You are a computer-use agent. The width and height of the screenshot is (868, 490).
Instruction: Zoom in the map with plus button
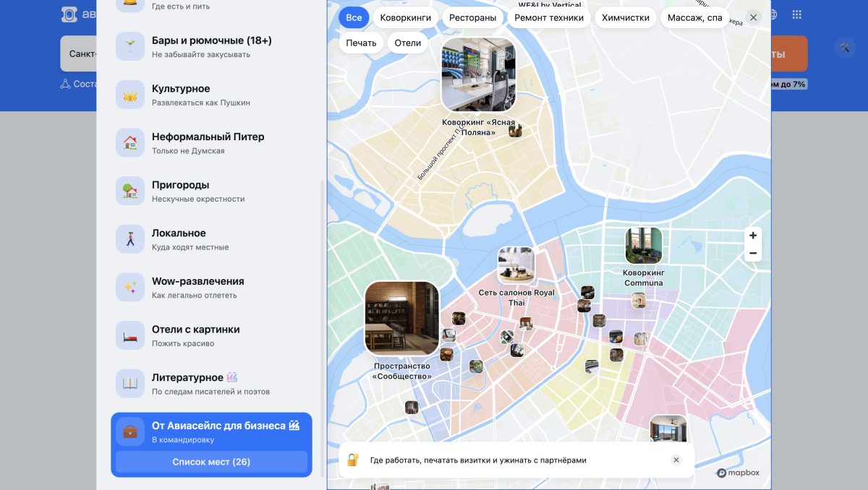pos(753,236)
